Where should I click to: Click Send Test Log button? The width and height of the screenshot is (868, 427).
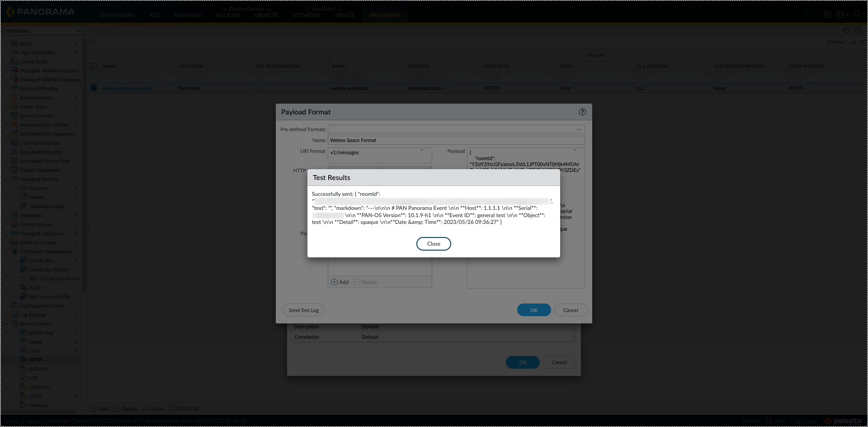pyautogui.click(x=304, y=310)
